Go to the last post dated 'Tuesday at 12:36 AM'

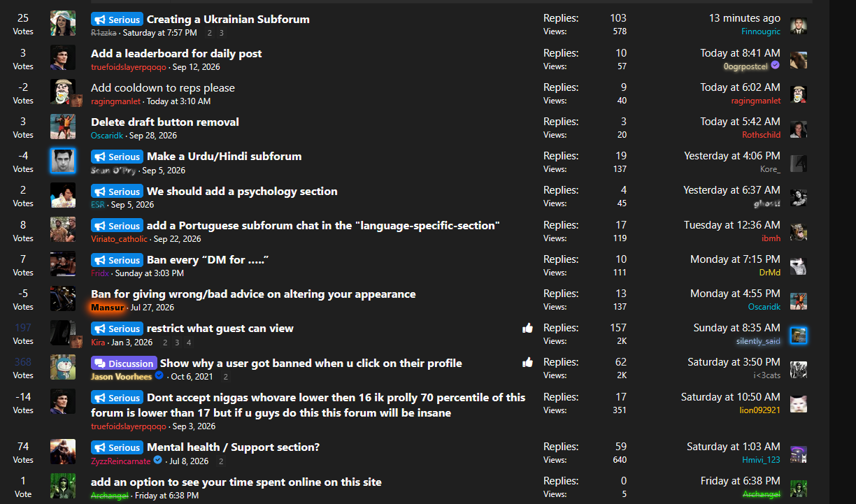(x=732, y=225)
